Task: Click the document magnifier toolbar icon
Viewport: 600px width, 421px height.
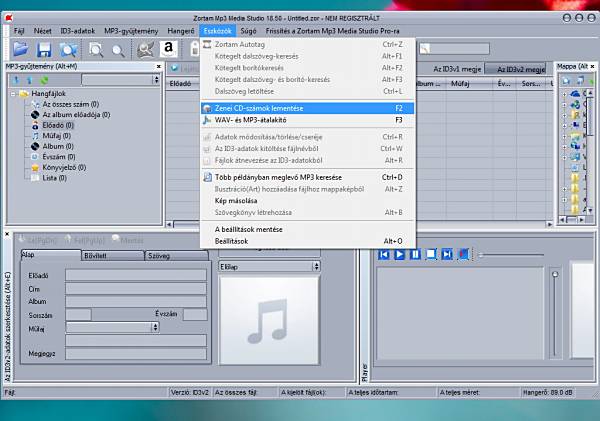Action: pos(96,50)
